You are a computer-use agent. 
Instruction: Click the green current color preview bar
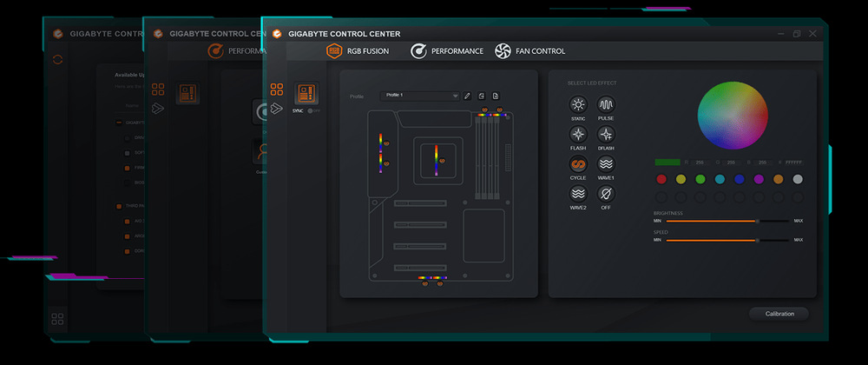[667, 163]
